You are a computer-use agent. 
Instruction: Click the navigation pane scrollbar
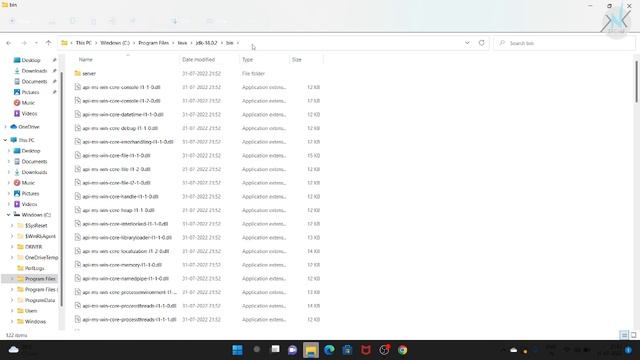pyautogui.click(x=62, y=189)
